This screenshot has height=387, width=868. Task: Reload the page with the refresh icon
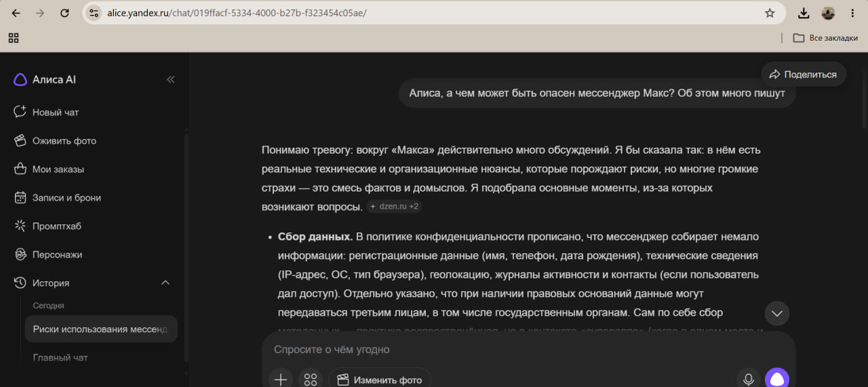(x=64, y=13)
